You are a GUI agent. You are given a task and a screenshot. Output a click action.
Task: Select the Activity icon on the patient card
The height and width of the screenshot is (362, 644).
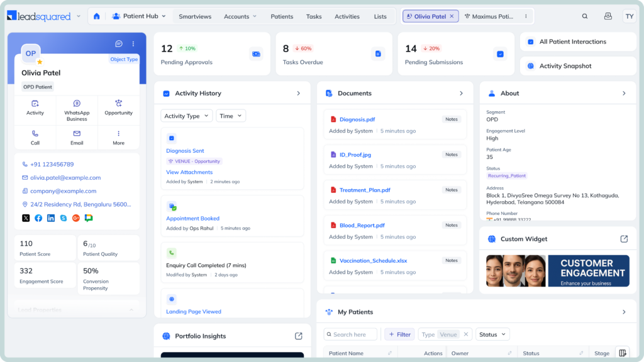pyautogui.click(x=35, y=107)
